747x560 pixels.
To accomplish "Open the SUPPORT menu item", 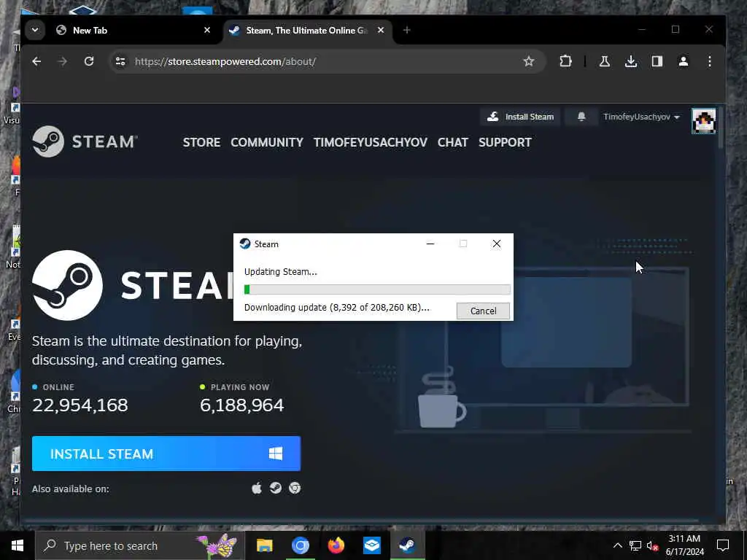I will point(505,142).
